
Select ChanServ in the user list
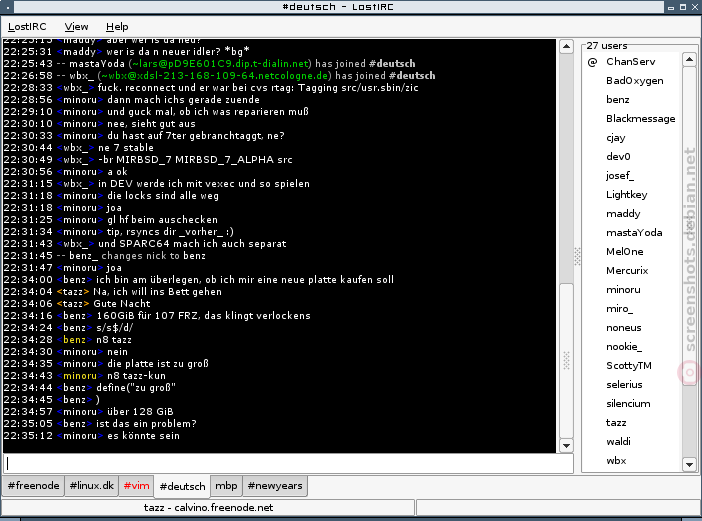[x=630, y=62]
